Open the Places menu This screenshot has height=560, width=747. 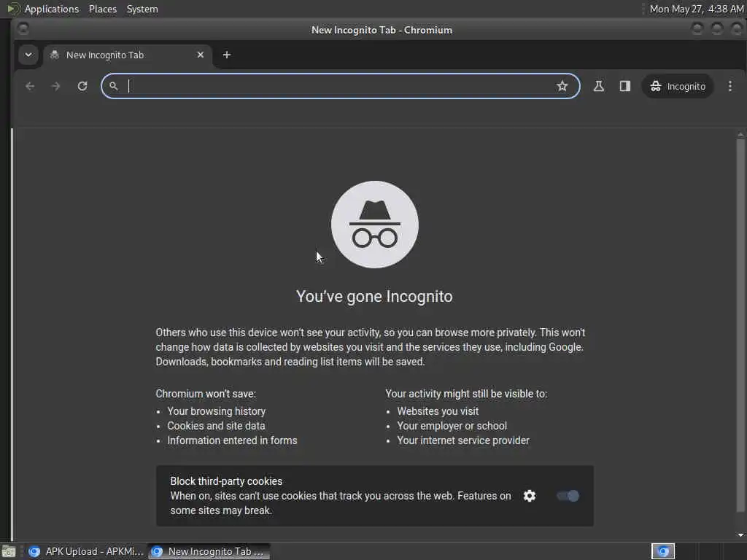tap(102, 9)
